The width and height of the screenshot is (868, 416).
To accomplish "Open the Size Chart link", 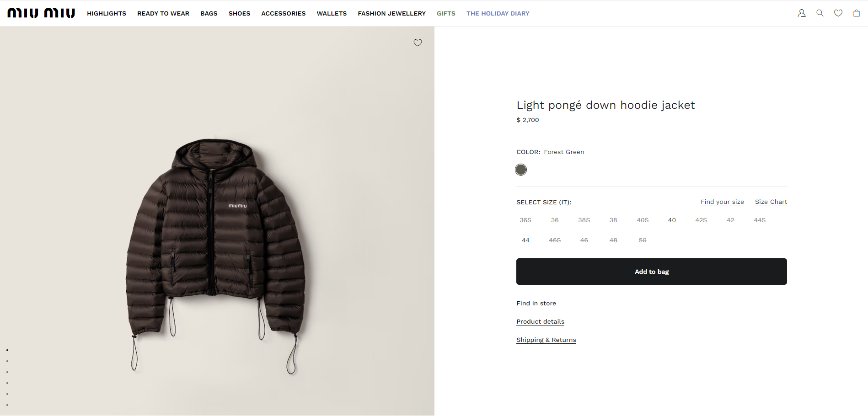I will pos(771,202).
